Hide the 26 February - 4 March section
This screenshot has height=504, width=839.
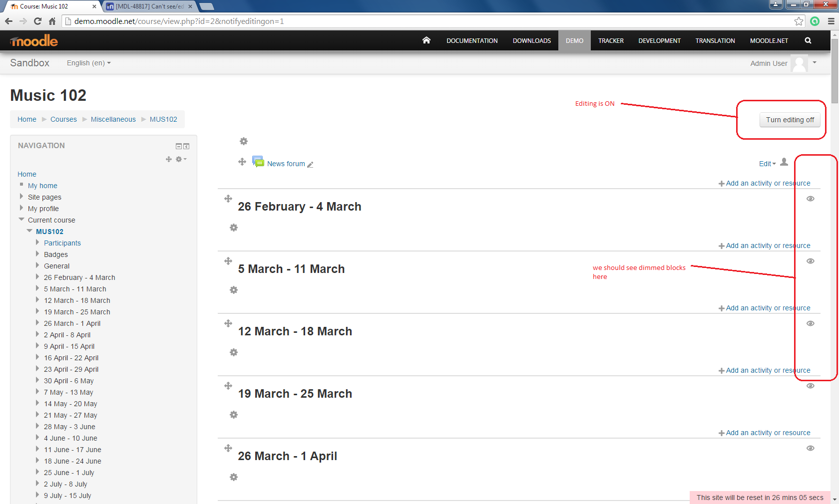coord(811,199)
